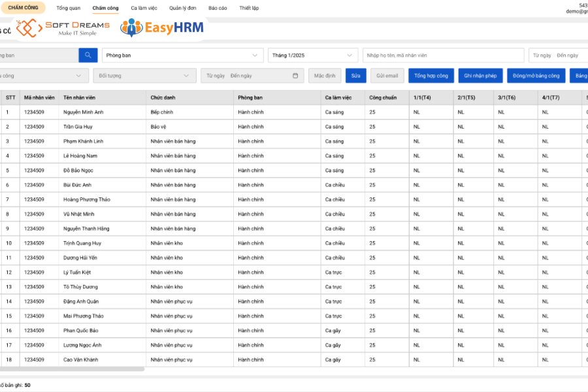Image resolution: width=588 pixels, height=392 pixels.
Task: Click the Mã nhân viên column header
Action: click(x=39, y=97)
